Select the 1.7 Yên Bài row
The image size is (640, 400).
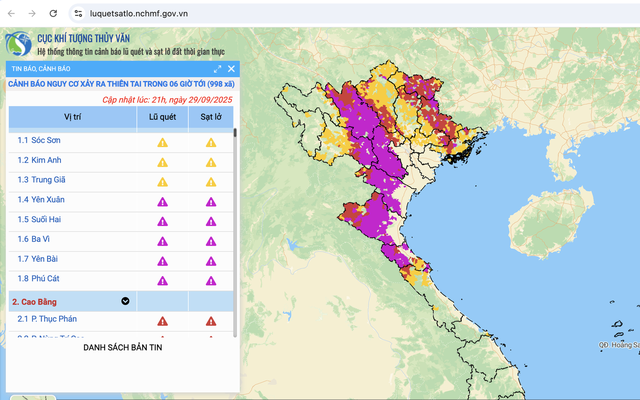tap(121, 261)
